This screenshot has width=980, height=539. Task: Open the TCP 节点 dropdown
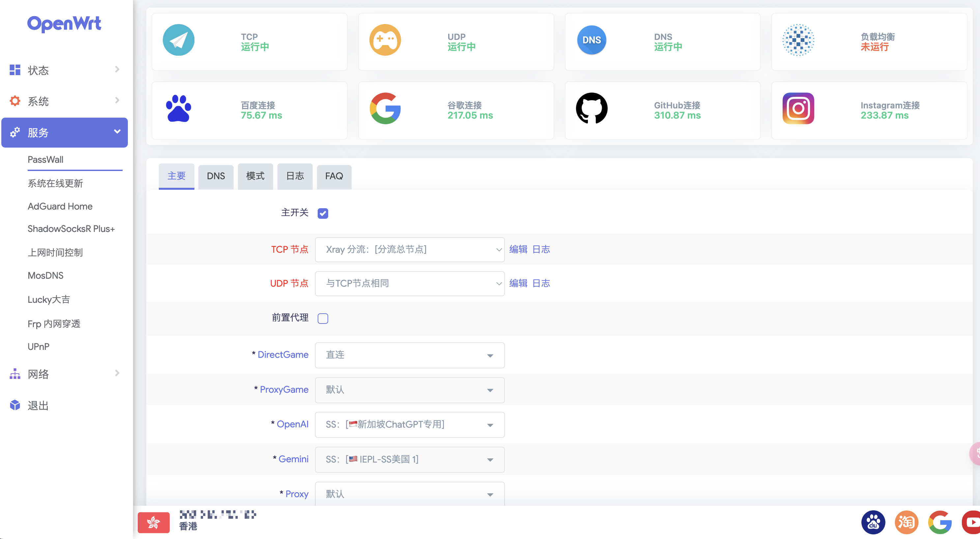point(410,249)
